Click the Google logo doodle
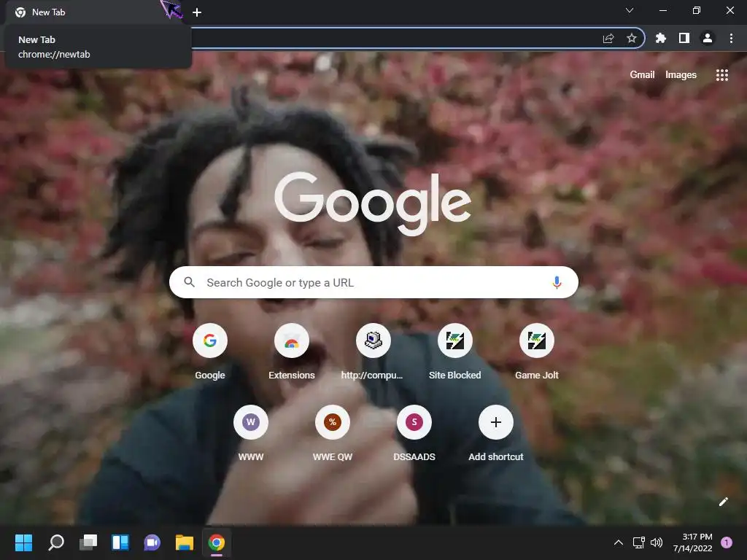 click(x=373, y=203)
